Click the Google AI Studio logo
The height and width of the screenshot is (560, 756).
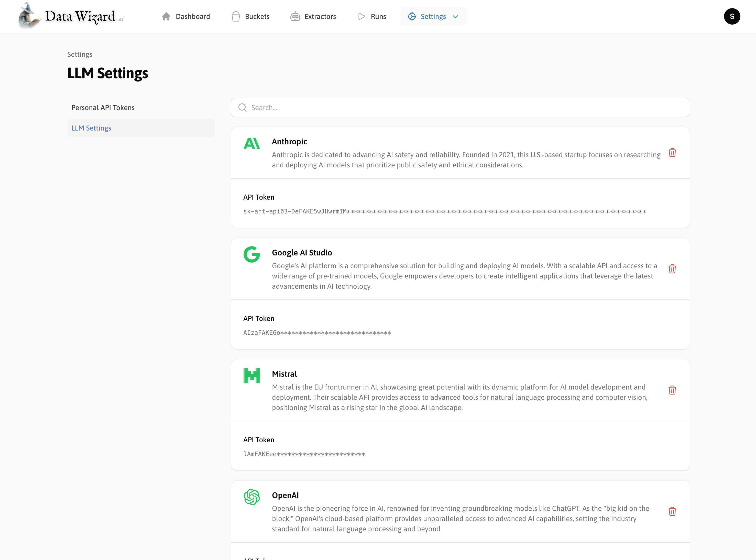[251, 255]
